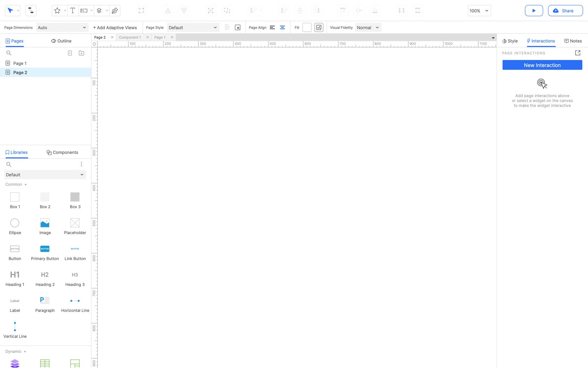Image resolution: width=588 pixels, height=368 pixels.
Task: Open the zoom level dropdown
Action: pos(479,11)
